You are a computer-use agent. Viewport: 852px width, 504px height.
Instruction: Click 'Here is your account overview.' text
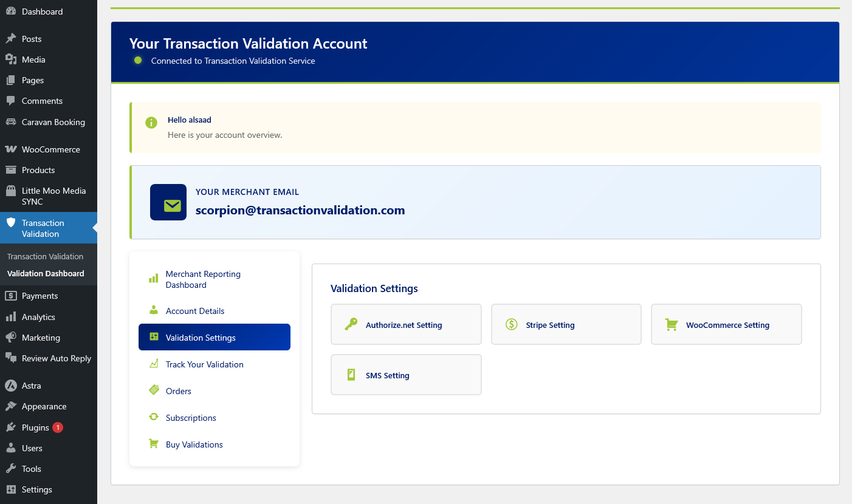click(x=225, y=135)
